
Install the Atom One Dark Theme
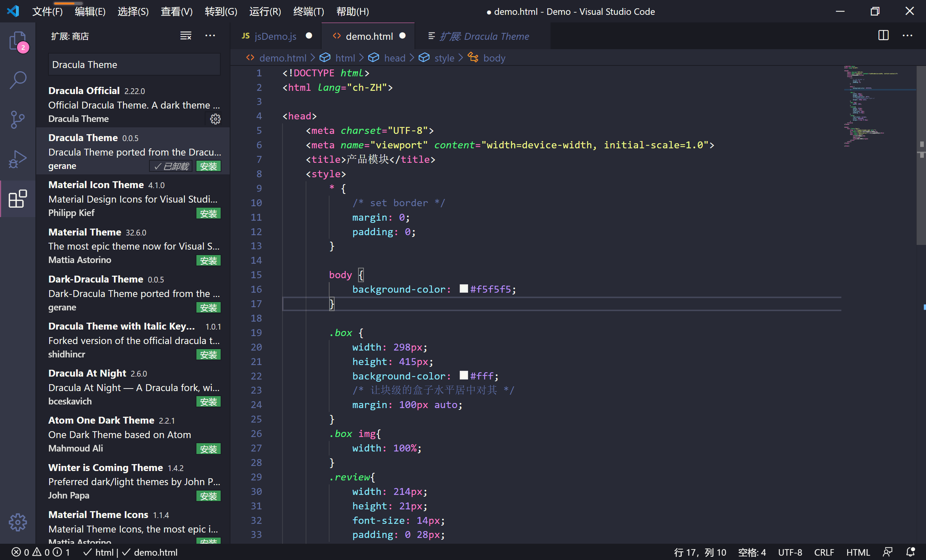208,449
